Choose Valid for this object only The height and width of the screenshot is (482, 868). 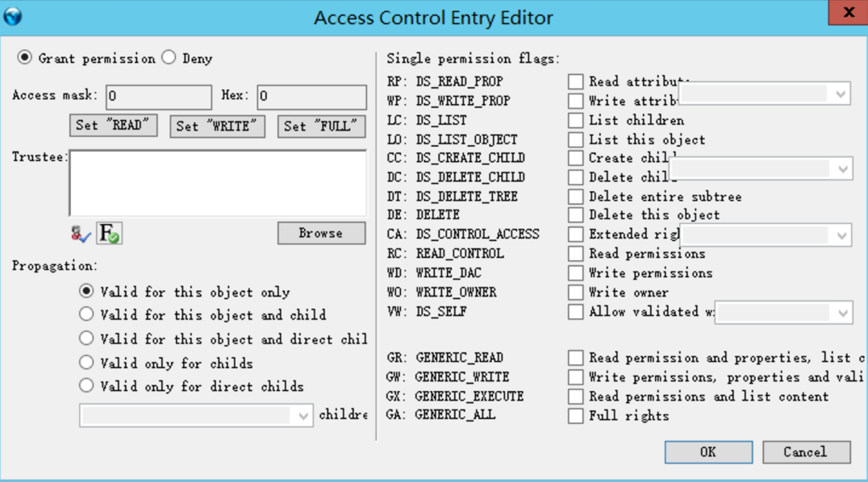86,291
